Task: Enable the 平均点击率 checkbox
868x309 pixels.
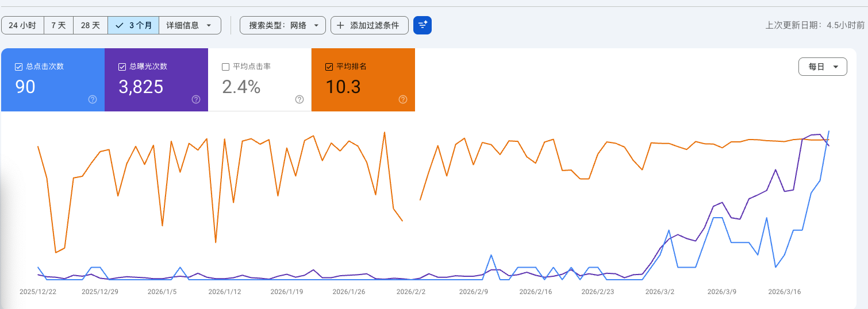Action: 225,67
